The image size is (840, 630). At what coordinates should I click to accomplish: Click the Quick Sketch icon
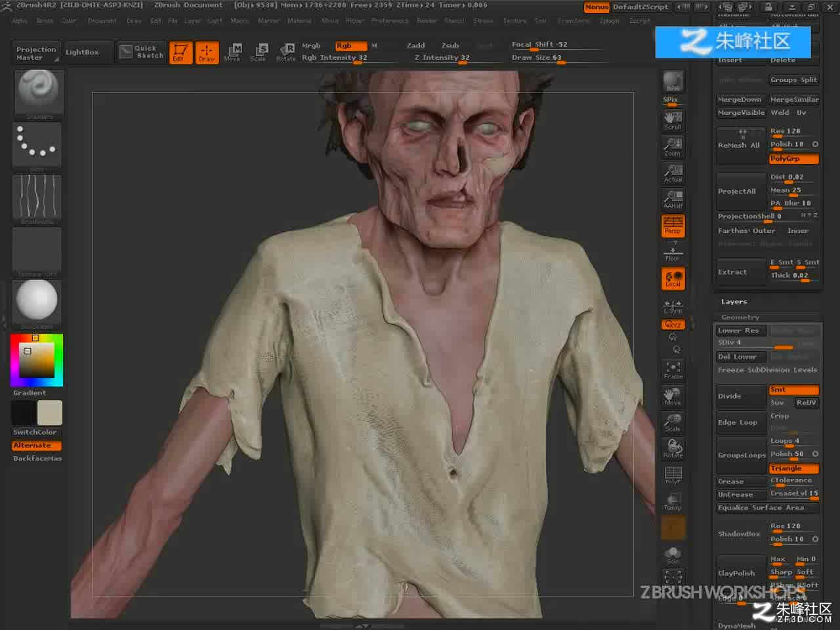point(142,52)
